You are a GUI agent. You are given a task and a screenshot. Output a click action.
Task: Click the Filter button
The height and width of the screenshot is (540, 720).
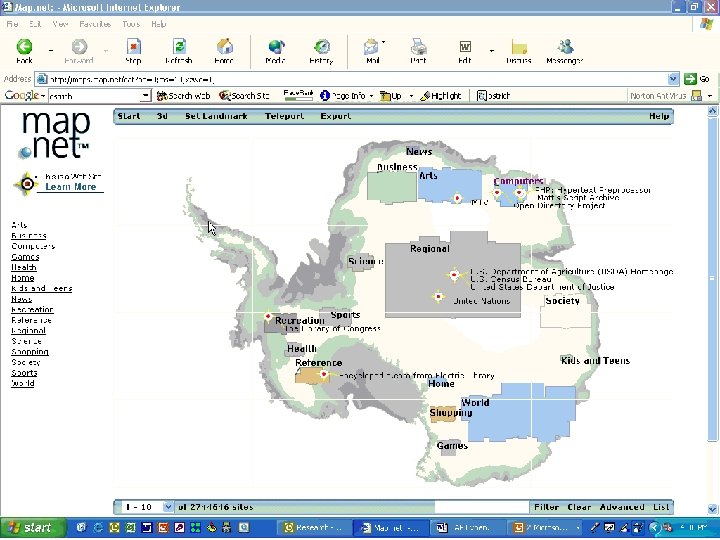tap(546, 507)
